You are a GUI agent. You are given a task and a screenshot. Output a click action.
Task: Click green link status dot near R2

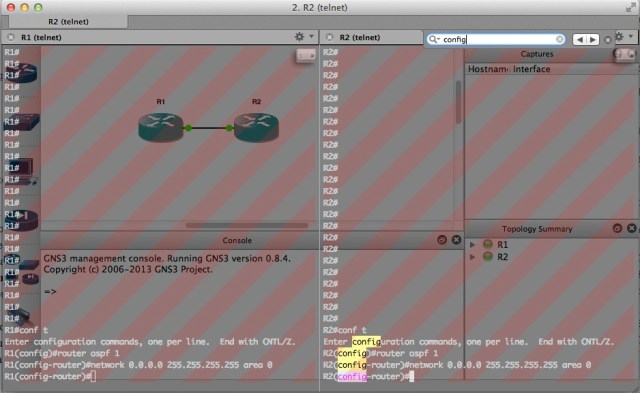[229, 128]
